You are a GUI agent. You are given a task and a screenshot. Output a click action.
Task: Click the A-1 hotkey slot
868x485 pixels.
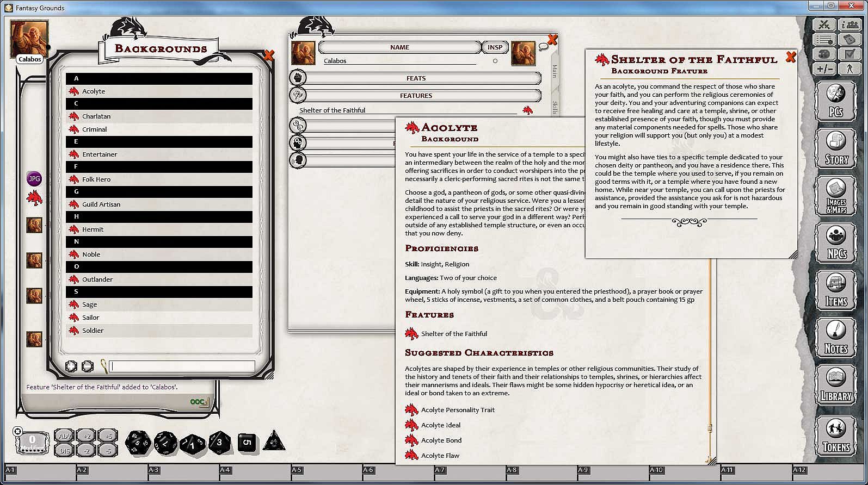pos(39,473)
